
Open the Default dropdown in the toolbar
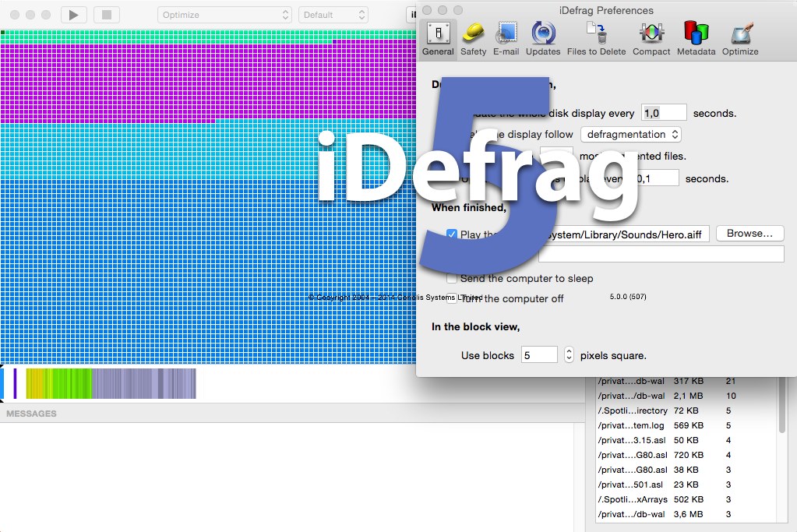point(333,15)
